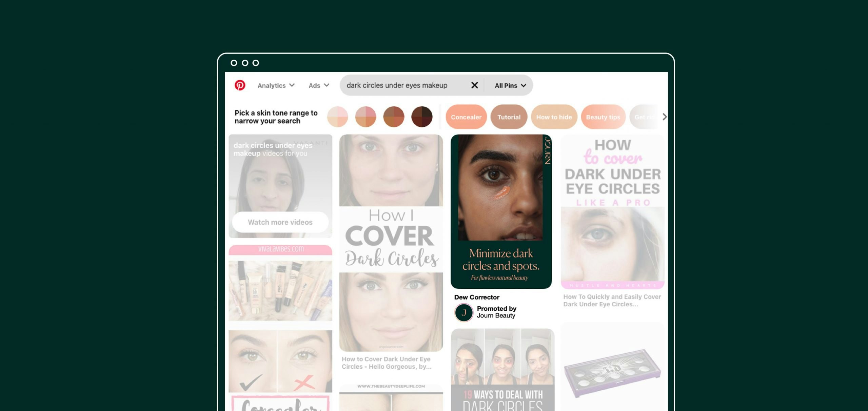Select the lightest skin tone range
Viewport: 868px width, 411px height.
[x=337, y=117]
